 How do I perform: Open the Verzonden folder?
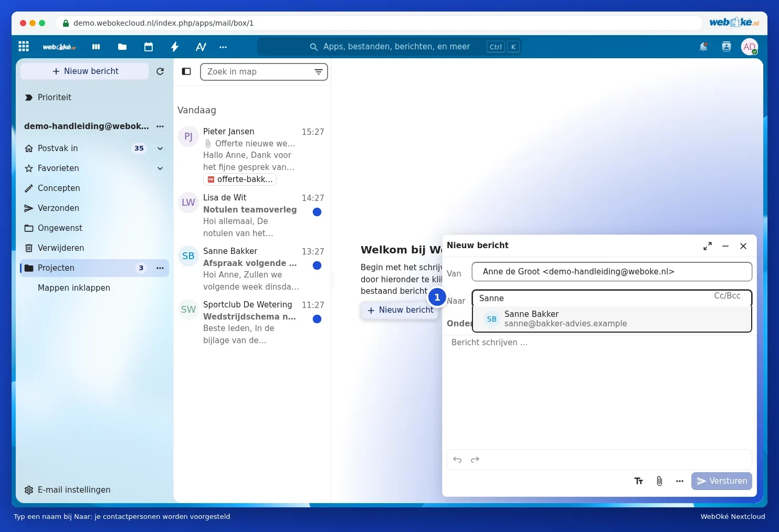point(94,208)
